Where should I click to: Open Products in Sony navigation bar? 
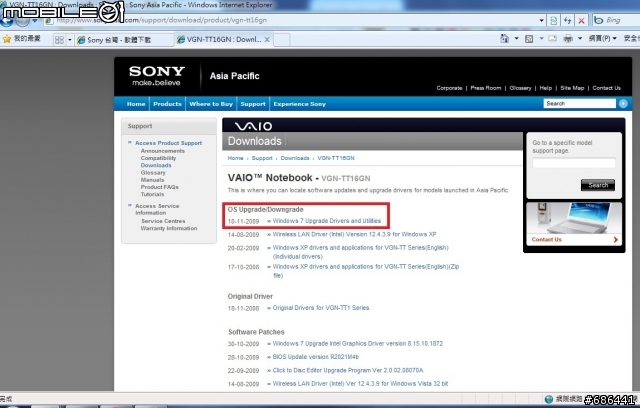167,104
